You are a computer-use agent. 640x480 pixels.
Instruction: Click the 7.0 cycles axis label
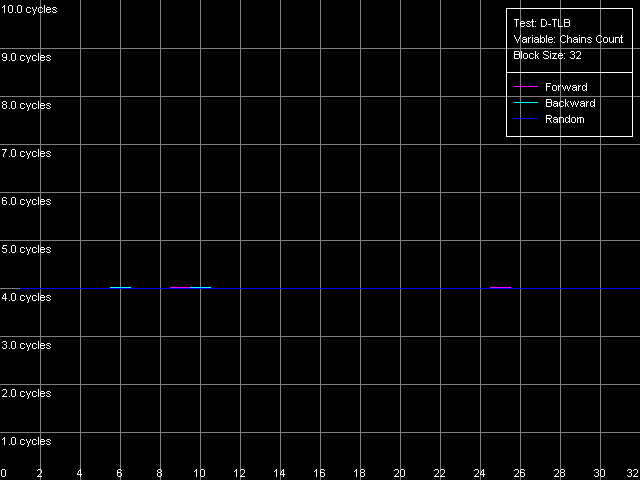(x=27, y=153)
